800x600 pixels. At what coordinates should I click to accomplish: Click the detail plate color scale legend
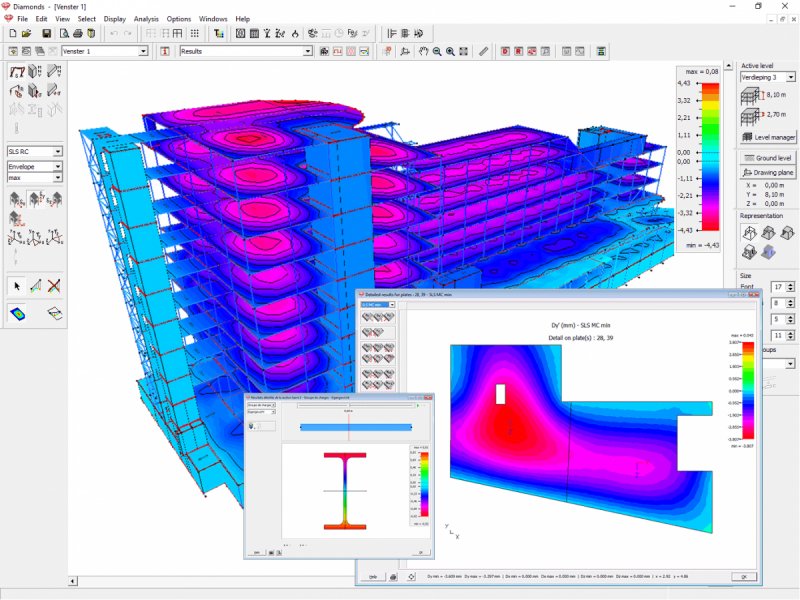pos(748,391)
